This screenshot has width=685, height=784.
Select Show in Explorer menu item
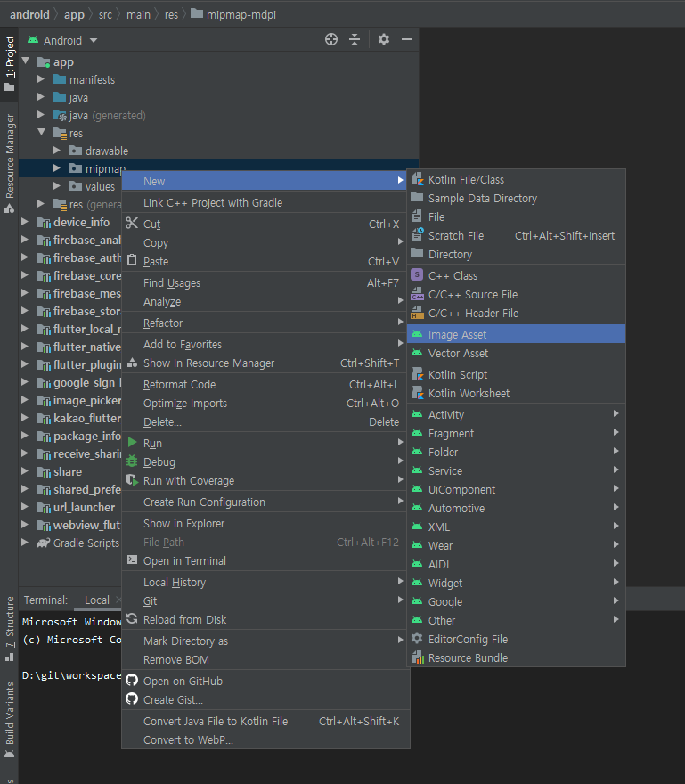[x=265, y=524]
